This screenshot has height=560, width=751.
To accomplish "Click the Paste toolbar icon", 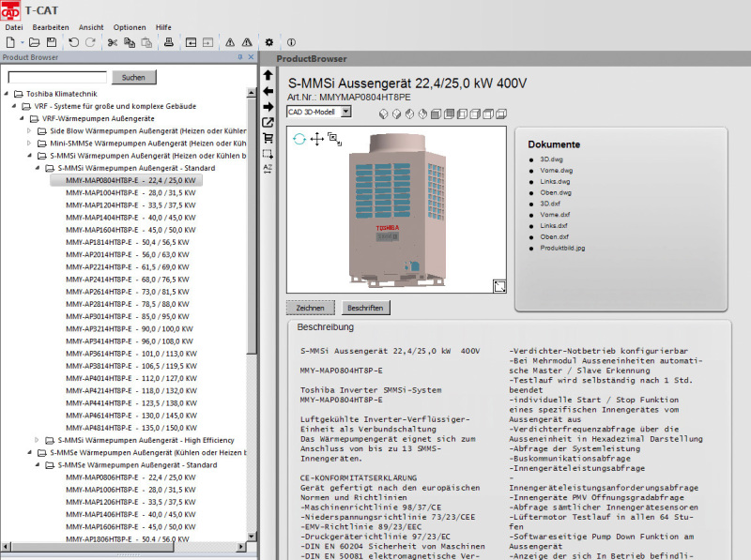I will [x=146, y=42].
